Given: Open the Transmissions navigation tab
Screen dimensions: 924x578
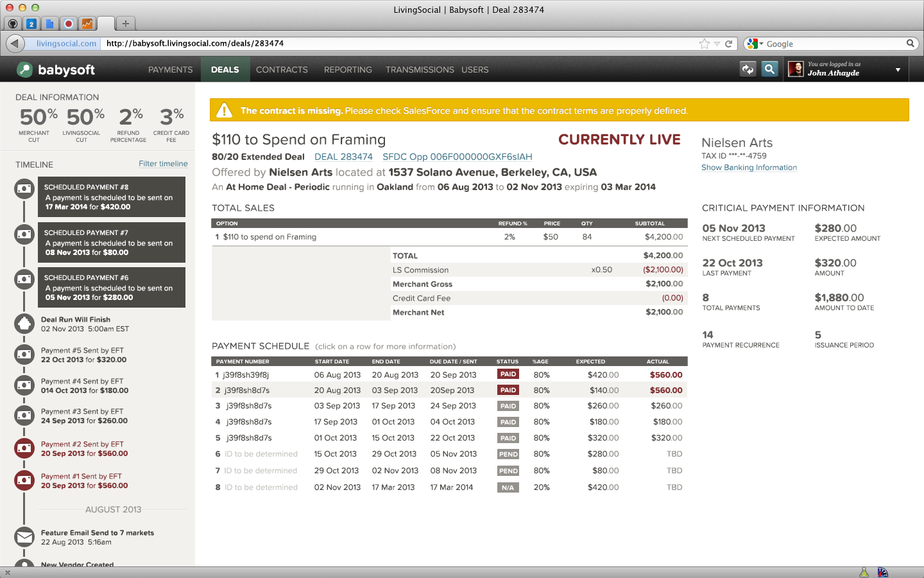Looking at the screenshot, I should 420,69.
